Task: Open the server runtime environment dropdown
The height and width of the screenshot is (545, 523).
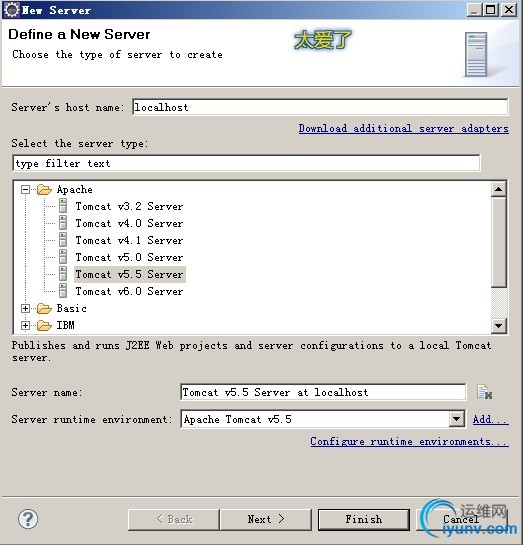Action: pos(457,419)
